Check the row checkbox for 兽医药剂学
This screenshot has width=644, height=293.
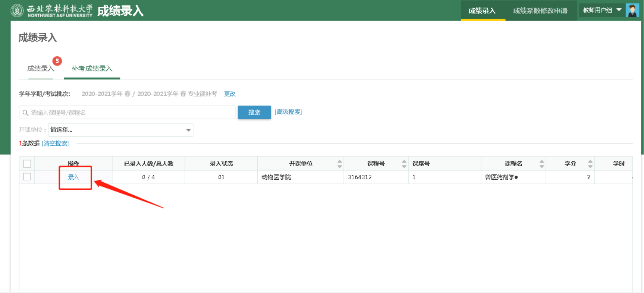[27, 177]
